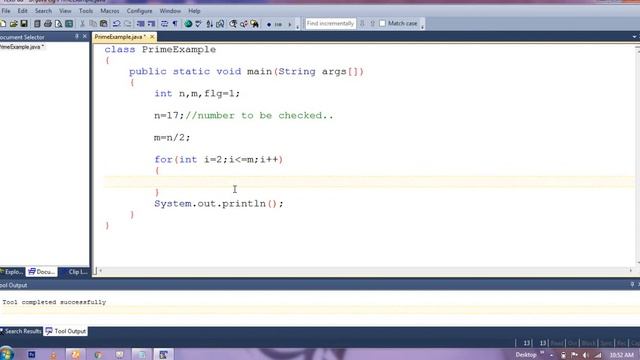
Task: Click the Windows Start button
Action: point(6,354)
